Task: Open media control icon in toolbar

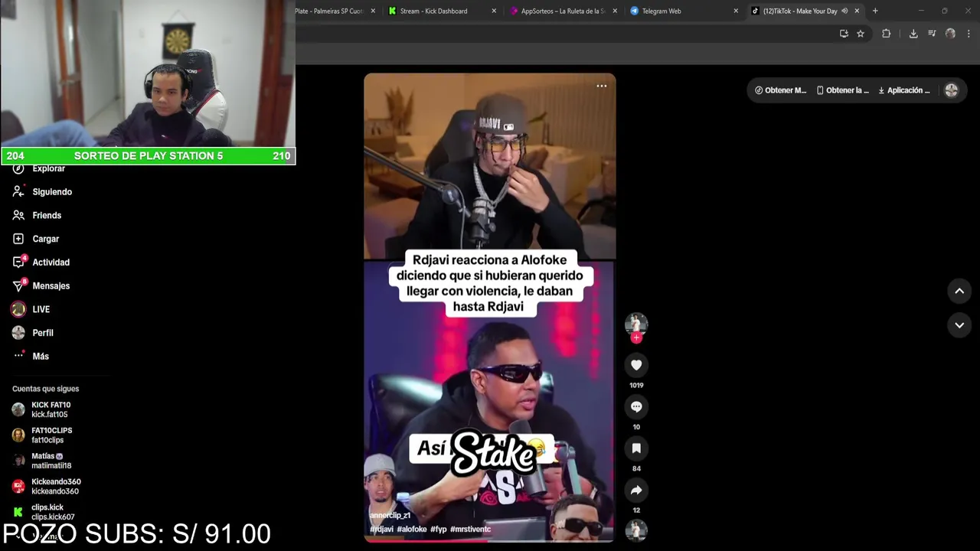Action: pyautogui.click(x=932, y=34)
